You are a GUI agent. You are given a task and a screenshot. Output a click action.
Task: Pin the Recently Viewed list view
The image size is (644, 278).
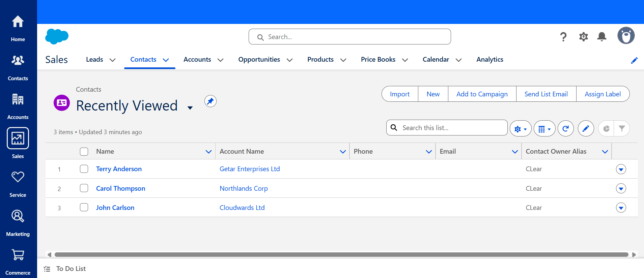point(211,101)
